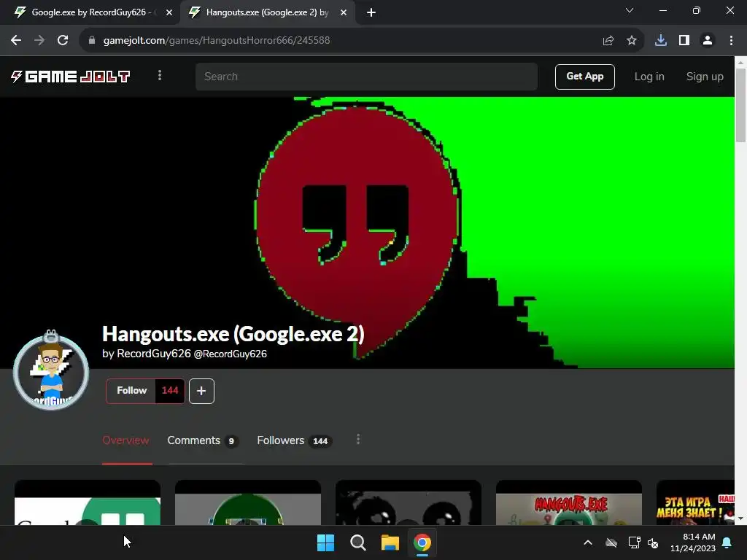747x560 pixels.
Task: Open the dark black-and-white thumbnail
Action: [x=409, y=502]
